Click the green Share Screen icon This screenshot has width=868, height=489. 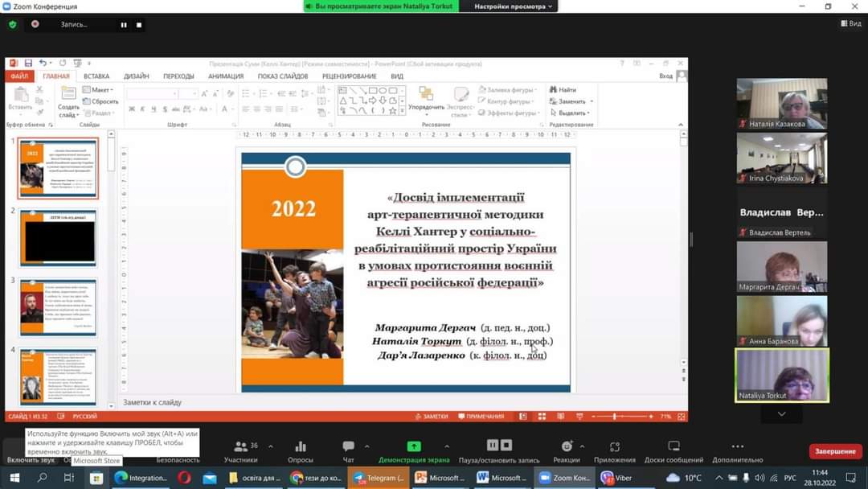point(414,447)
